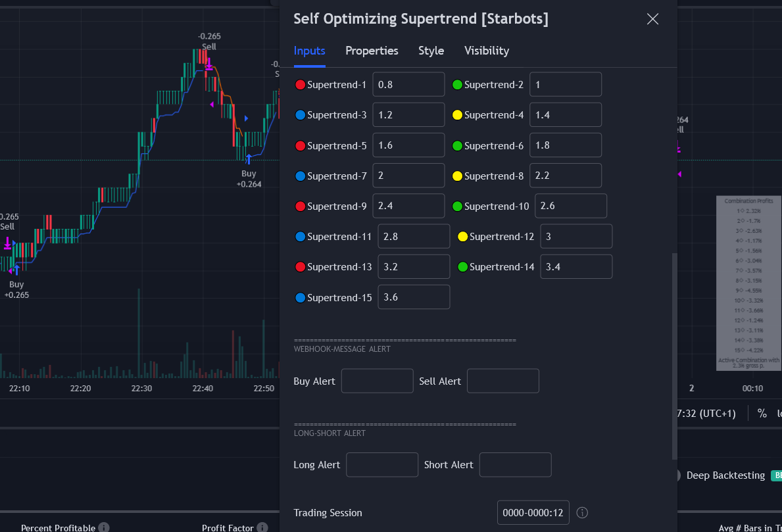This screenshot has width=782, height=532.
Task: Click the 00:10 time axis label
Action: click(x=752, y=389)
